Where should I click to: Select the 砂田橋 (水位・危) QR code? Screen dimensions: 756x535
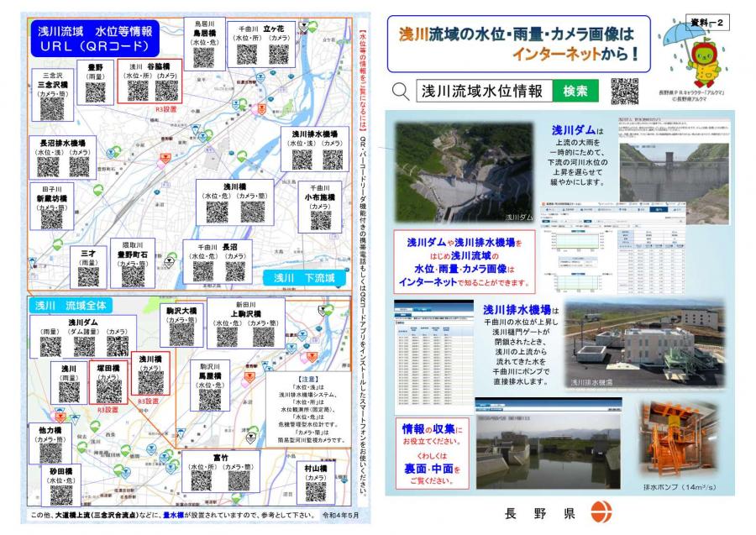point(61,495)
